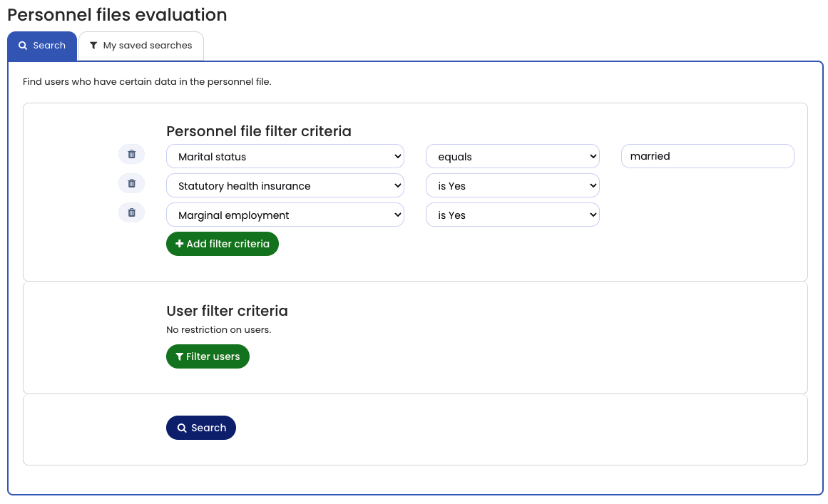Open the Marital status field dropdown
The image size is (828, 504).
[285, 157]
